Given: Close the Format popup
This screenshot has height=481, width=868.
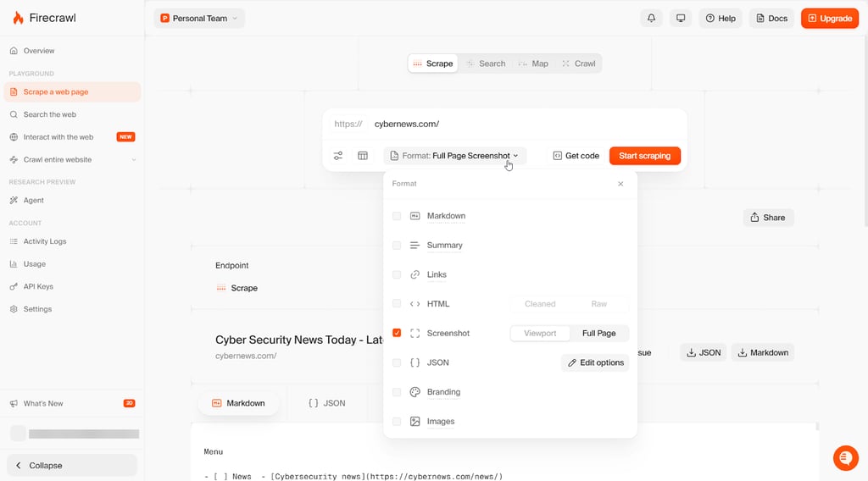Looking at the screenshot, I should point(620,184).
